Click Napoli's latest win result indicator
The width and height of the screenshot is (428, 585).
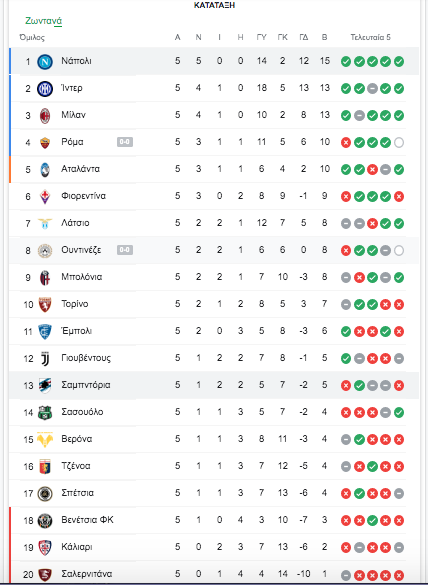point(399,62)
